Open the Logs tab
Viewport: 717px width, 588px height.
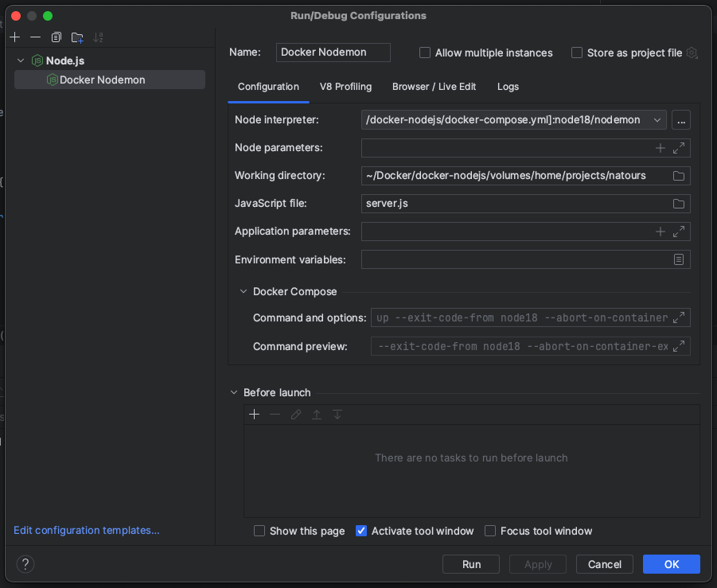(508, 87)
